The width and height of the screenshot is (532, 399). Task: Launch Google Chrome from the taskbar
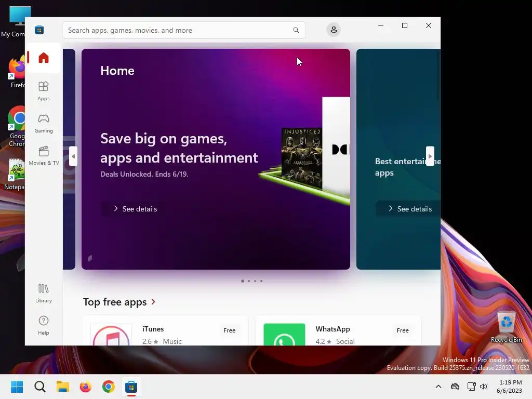point(109,387)
